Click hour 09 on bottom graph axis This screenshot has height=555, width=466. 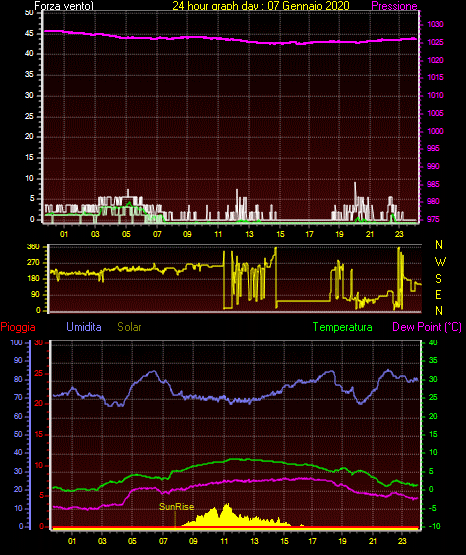[x=193, y=541]
